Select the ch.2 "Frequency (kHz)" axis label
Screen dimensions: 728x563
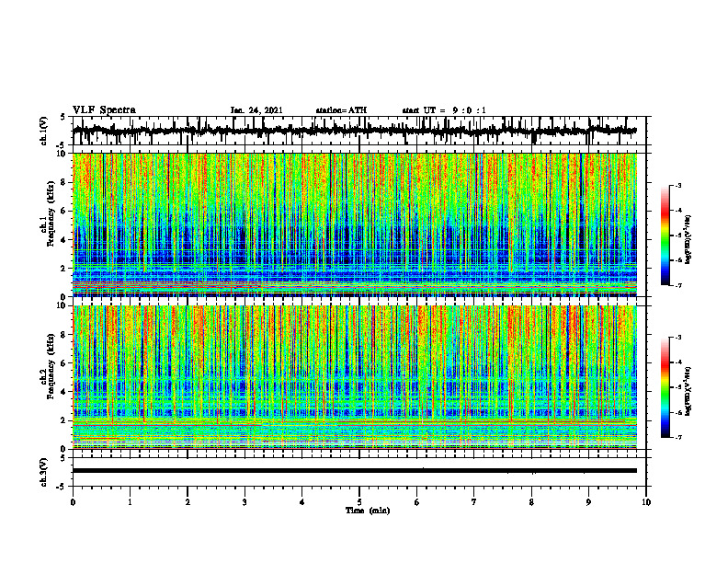coord(51,365)
